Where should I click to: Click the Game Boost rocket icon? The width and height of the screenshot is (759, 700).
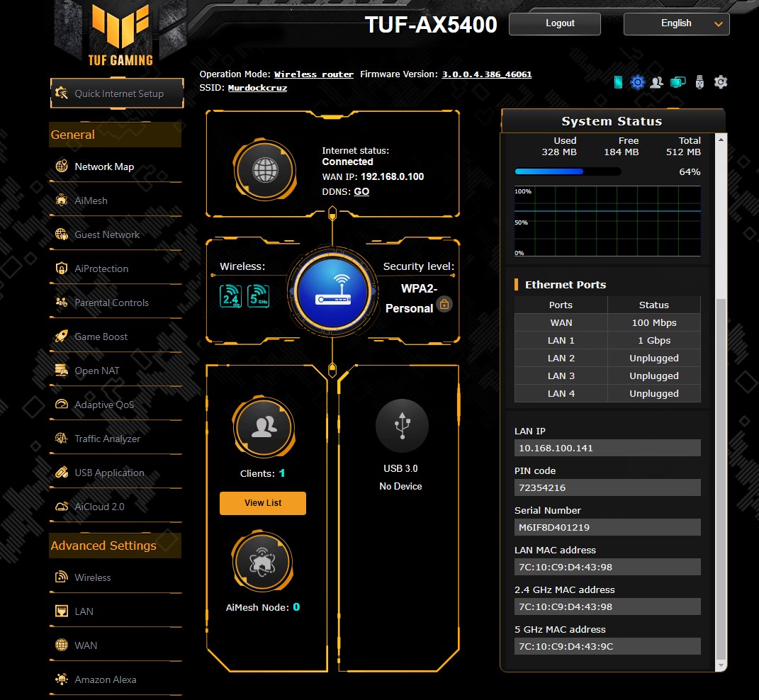point(62,337)
